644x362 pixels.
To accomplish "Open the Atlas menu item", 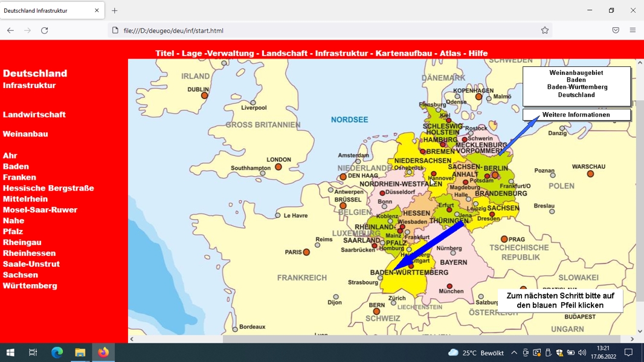I will point(450,53).
